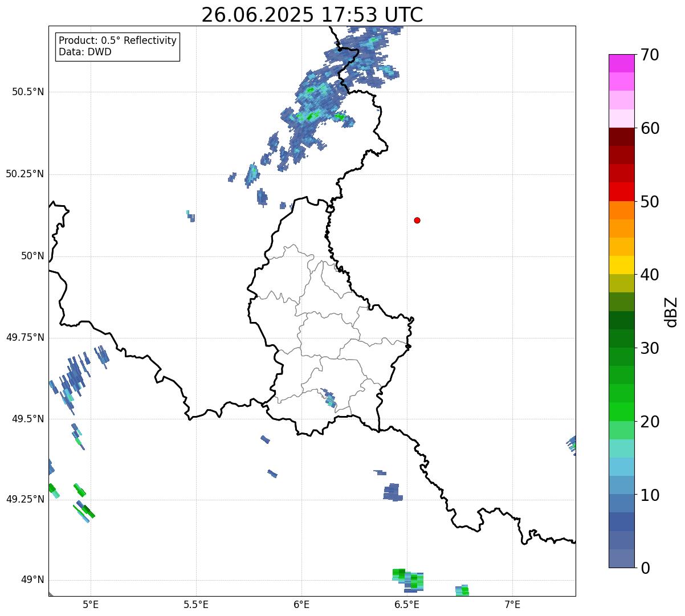Click the Product: 0.5° Reflectivity label

pyautogui.click(x=117, y=40)
